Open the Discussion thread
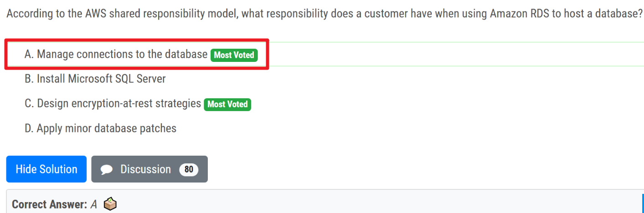 (149, 169)
